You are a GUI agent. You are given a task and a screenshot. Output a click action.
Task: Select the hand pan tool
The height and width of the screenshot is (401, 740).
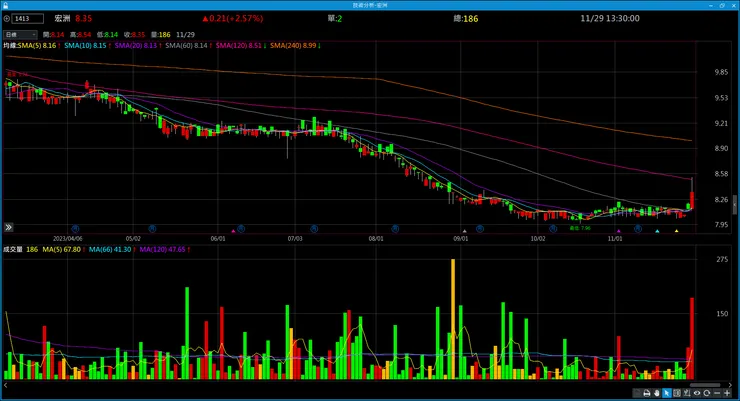coord(657,393)
